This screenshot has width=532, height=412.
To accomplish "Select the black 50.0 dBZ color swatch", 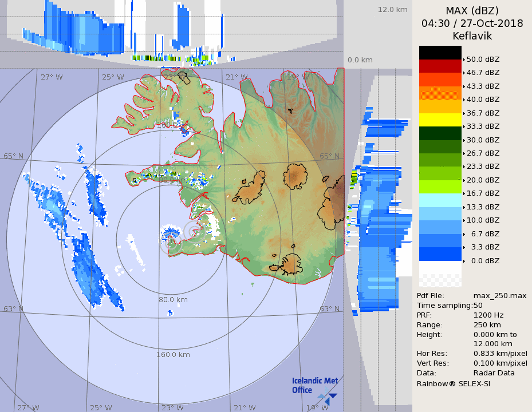I will (x=440, y=53).
